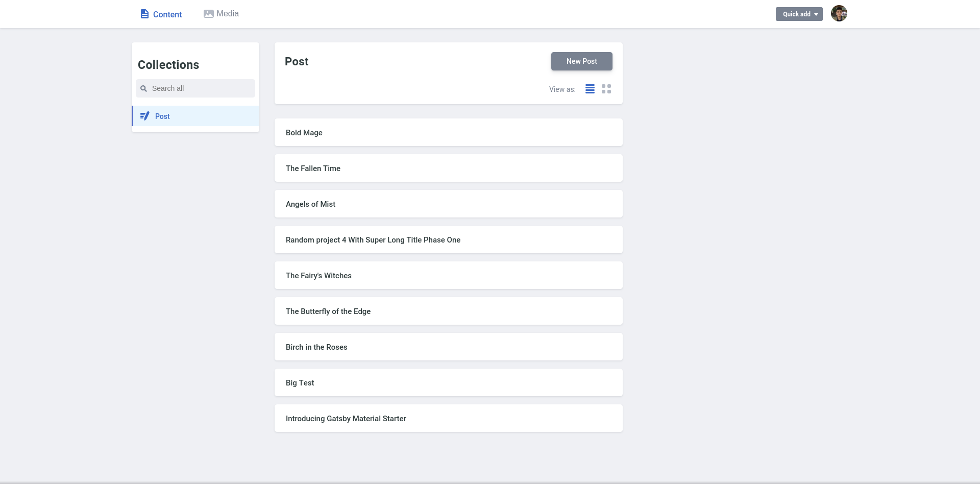Screen dimensions: 980x484
Task: Open the post titled Bold Mage
Action: (x=448, y=132)
